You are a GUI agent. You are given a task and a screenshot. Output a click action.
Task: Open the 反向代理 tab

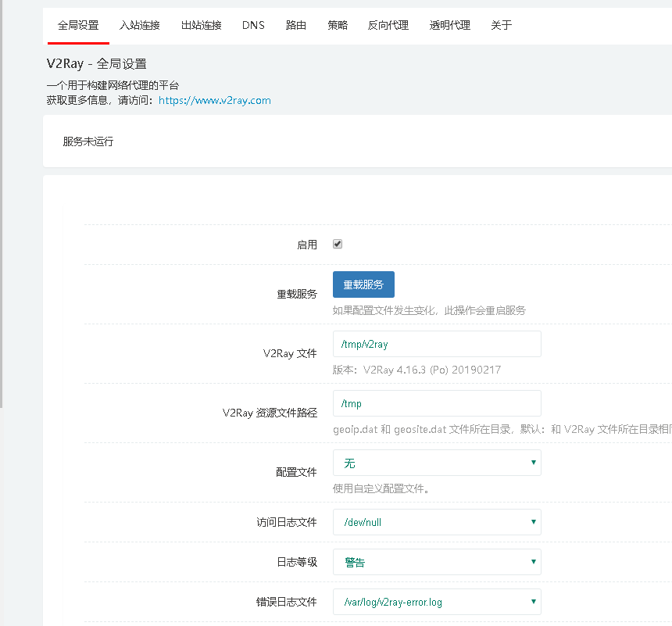[x=388, y=25]
